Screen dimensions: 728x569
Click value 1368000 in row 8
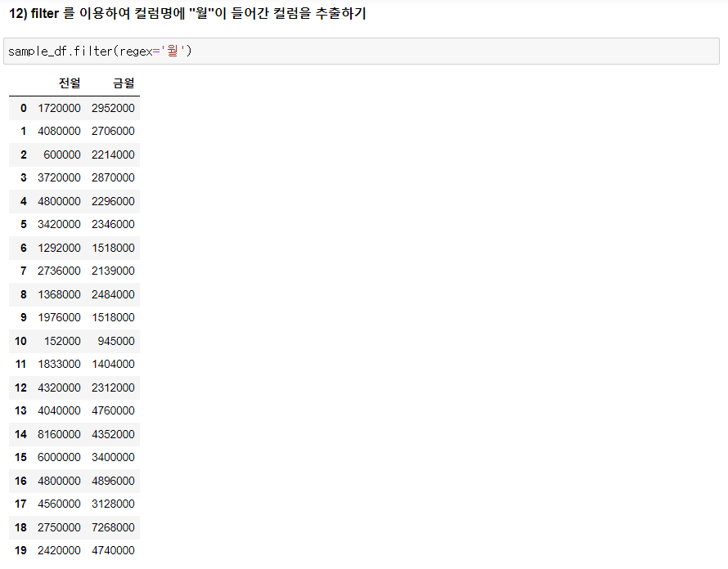click(x=59, y=294)
